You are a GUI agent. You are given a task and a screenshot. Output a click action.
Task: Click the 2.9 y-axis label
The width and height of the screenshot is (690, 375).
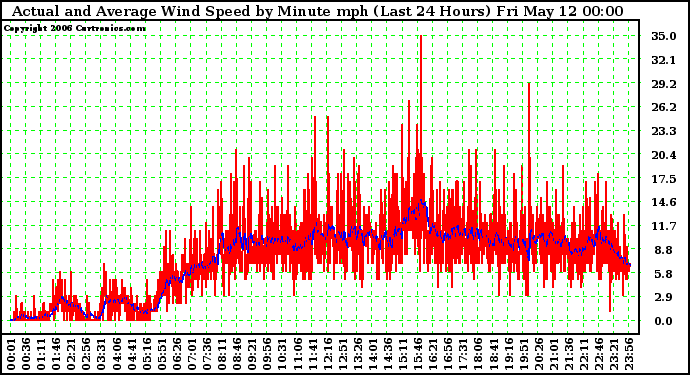(664, 297)
